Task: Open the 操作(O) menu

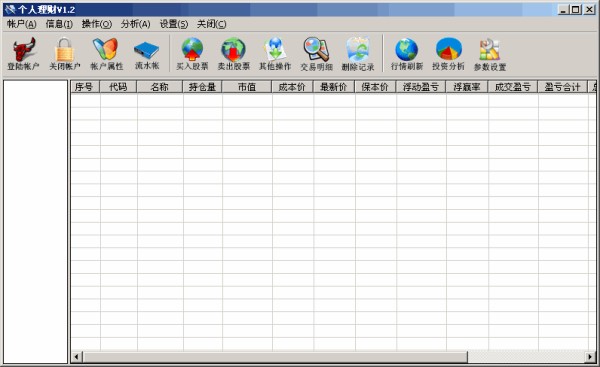Action: (97, 24)
